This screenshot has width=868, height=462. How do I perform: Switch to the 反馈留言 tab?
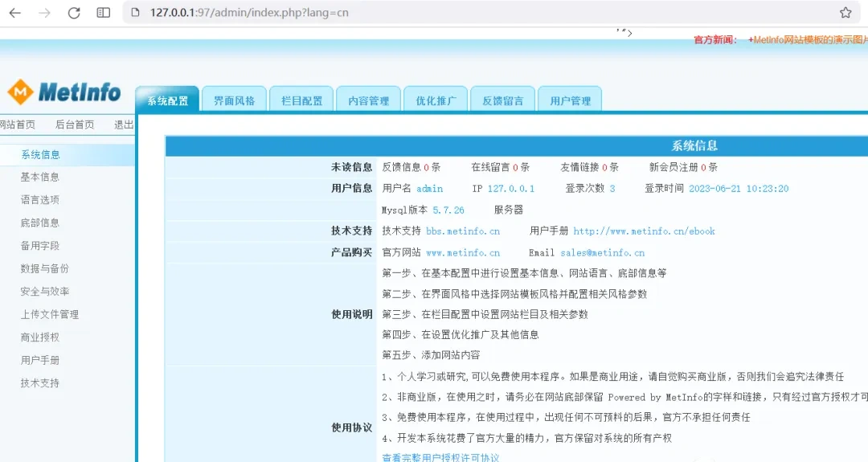(x=502, y=100)
